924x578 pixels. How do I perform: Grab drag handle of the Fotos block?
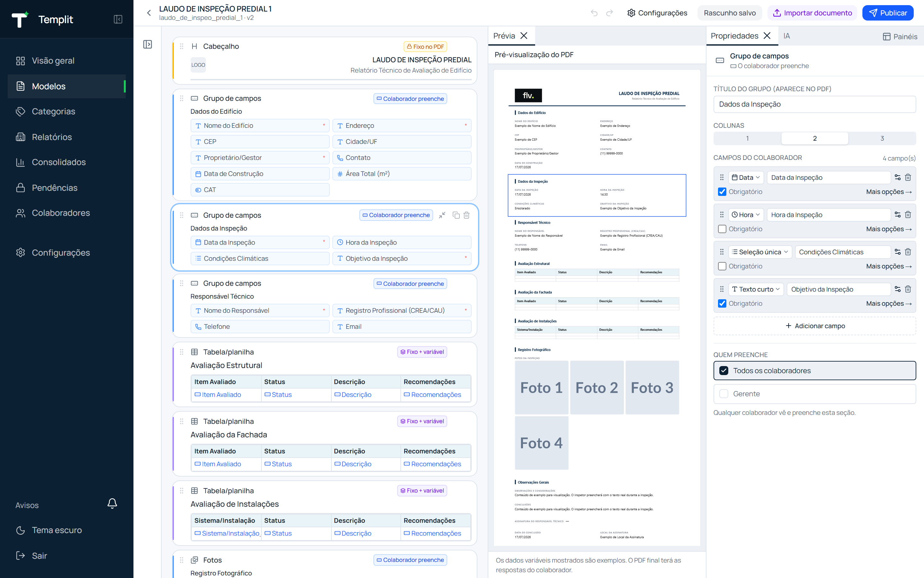click(x=182, y=560)
